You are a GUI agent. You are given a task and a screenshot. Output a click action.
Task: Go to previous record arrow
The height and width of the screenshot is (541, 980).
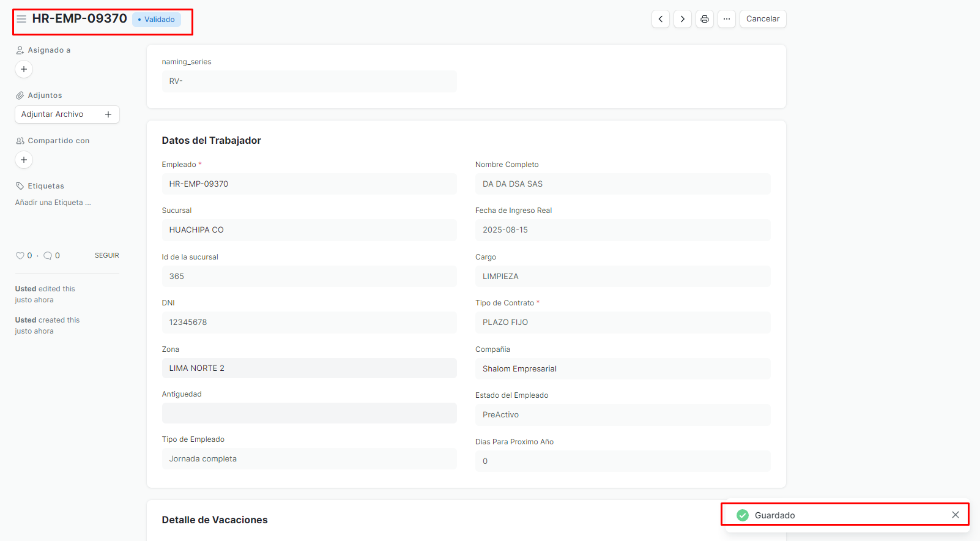[660, 19]
